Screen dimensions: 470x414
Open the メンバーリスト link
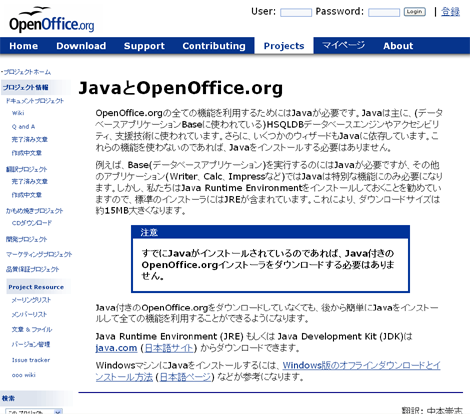[29, 315]
